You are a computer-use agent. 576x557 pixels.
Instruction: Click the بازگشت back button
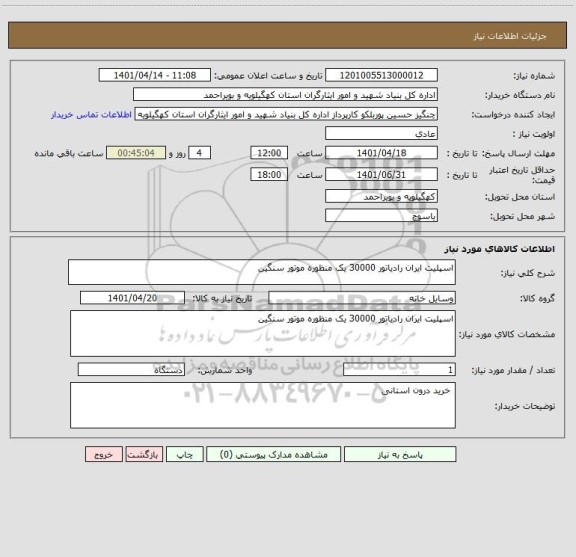[x=144, y=454]
